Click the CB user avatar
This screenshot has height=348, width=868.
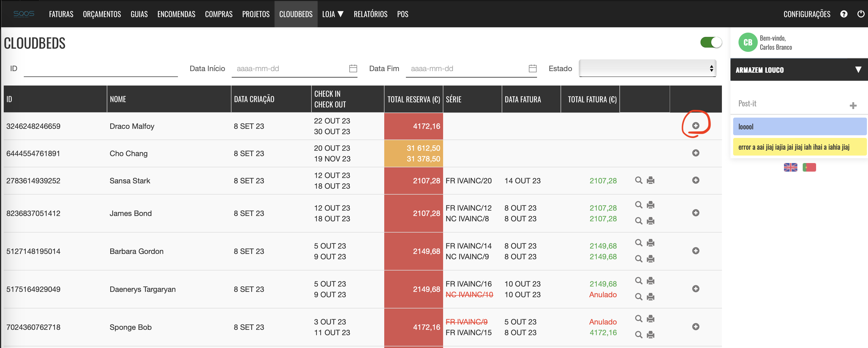(x=748, y=42)
